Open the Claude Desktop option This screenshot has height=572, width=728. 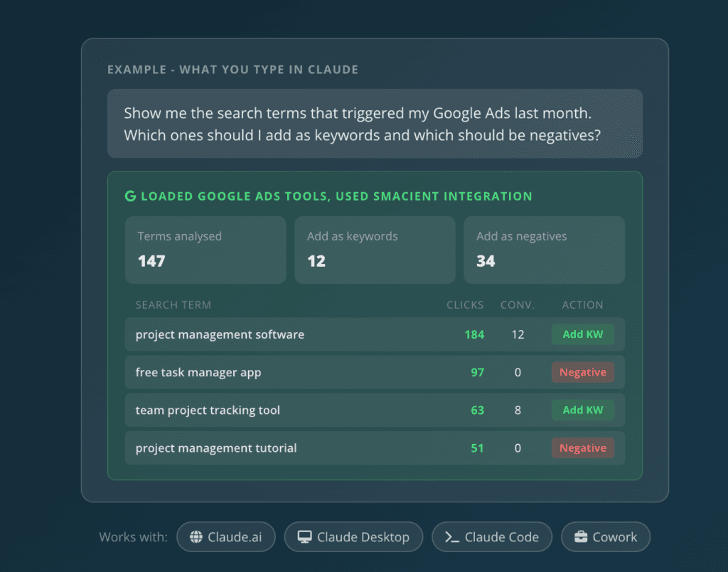point(353,537)
